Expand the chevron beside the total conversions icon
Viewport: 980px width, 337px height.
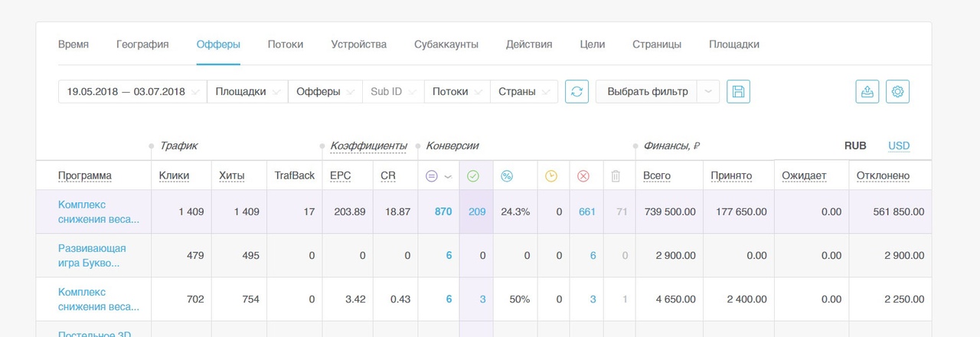(448, 176)
